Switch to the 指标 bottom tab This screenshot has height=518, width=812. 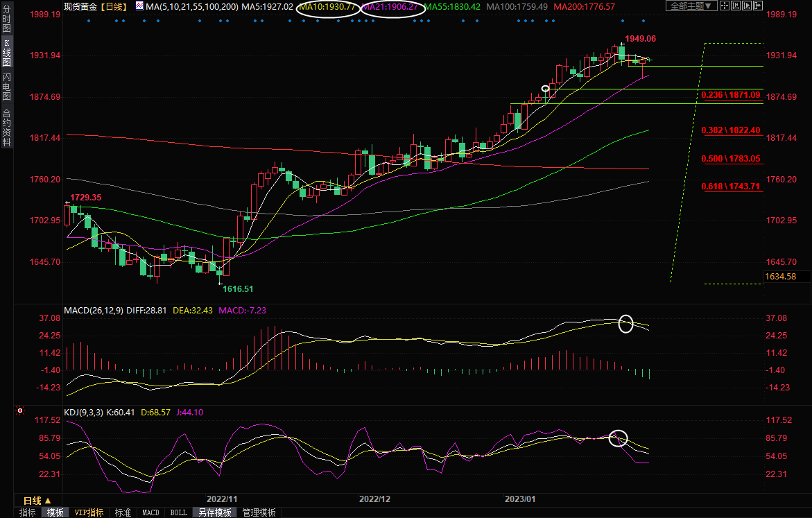28,513
